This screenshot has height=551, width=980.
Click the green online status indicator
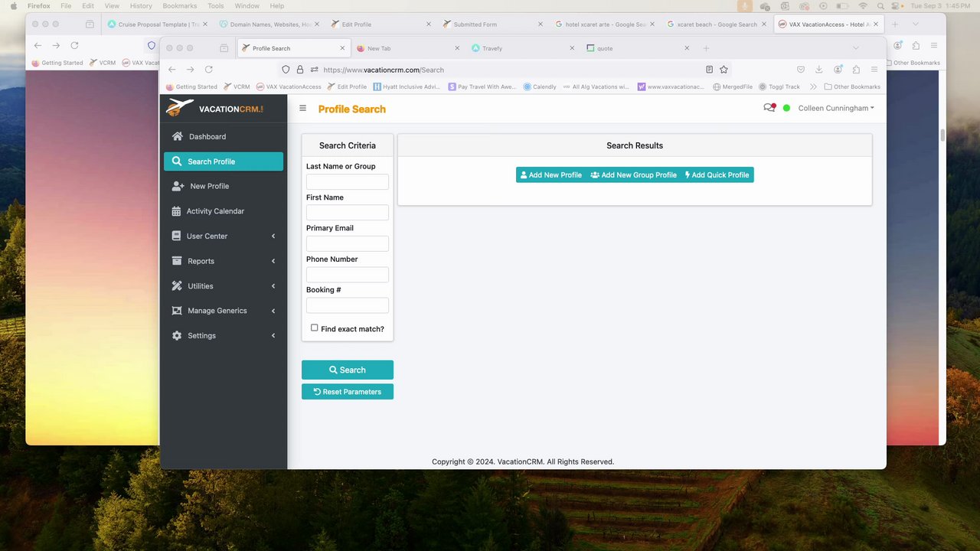click(786, 108)
